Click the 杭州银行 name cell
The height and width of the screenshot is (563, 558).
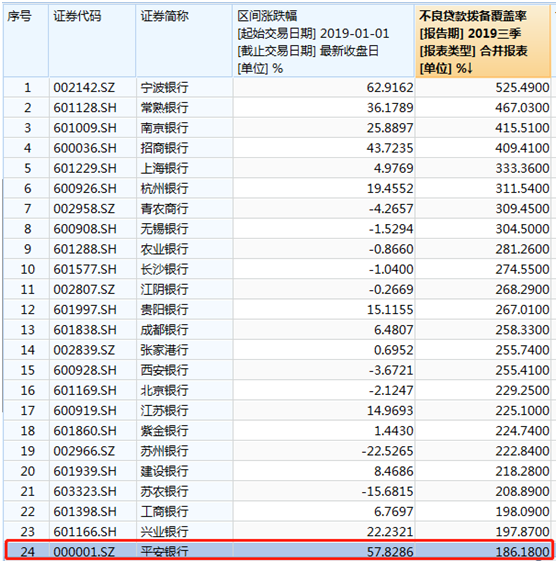coord(164,188)
